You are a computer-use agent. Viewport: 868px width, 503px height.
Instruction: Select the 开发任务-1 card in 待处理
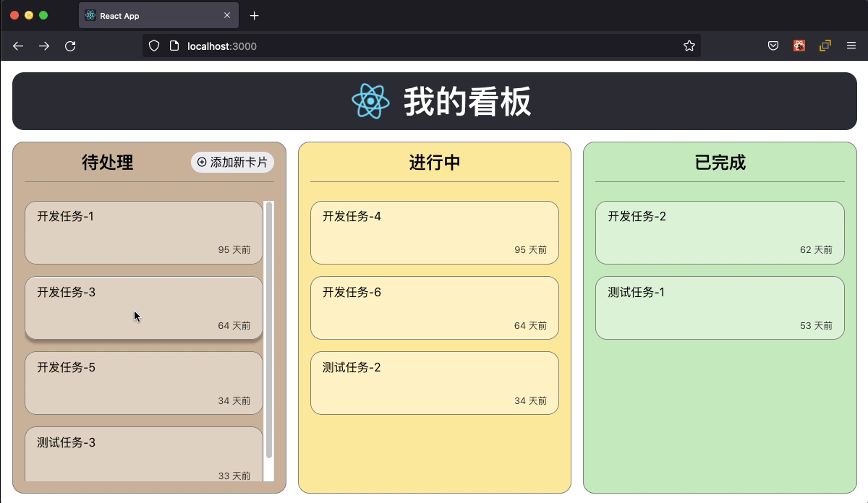coord(143,232)
